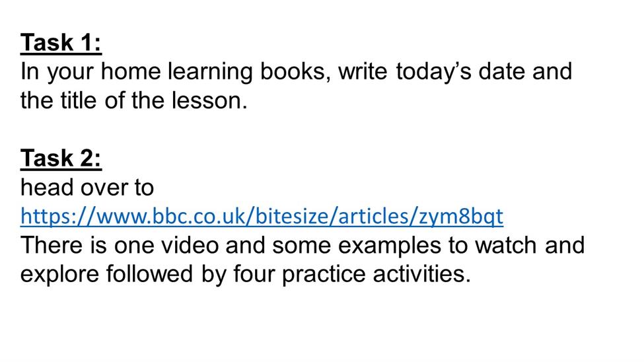Click the word 'activities.' at the end
The height and width of the screenshot is (362, 644).
click(x=422, y=274)
